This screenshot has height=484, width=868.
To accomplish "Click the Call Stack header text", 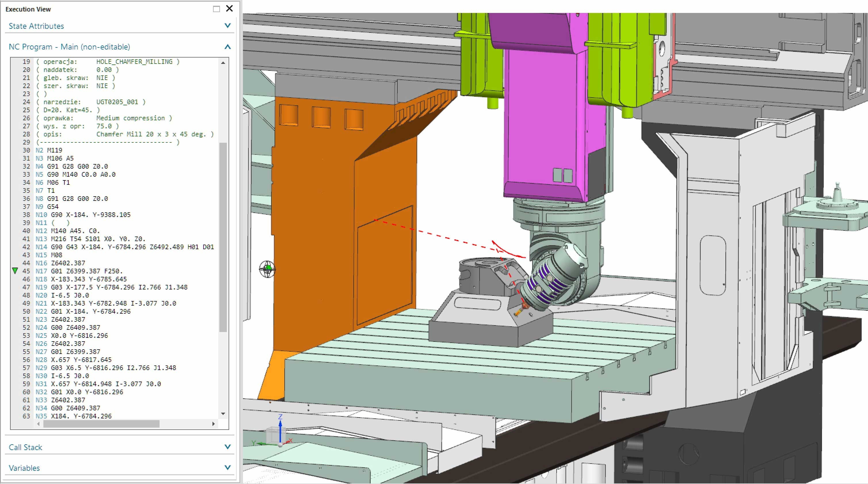I will 25,447.
